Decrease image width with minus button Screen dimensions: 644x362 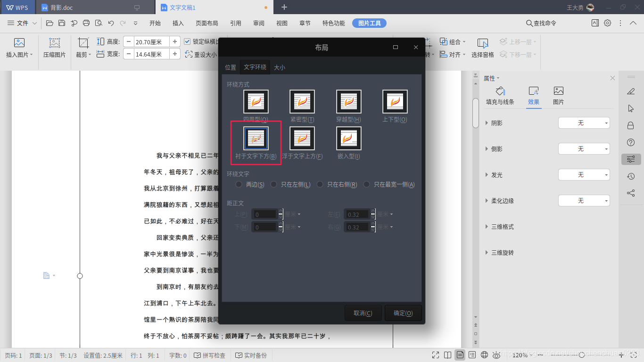click(129, 54)
